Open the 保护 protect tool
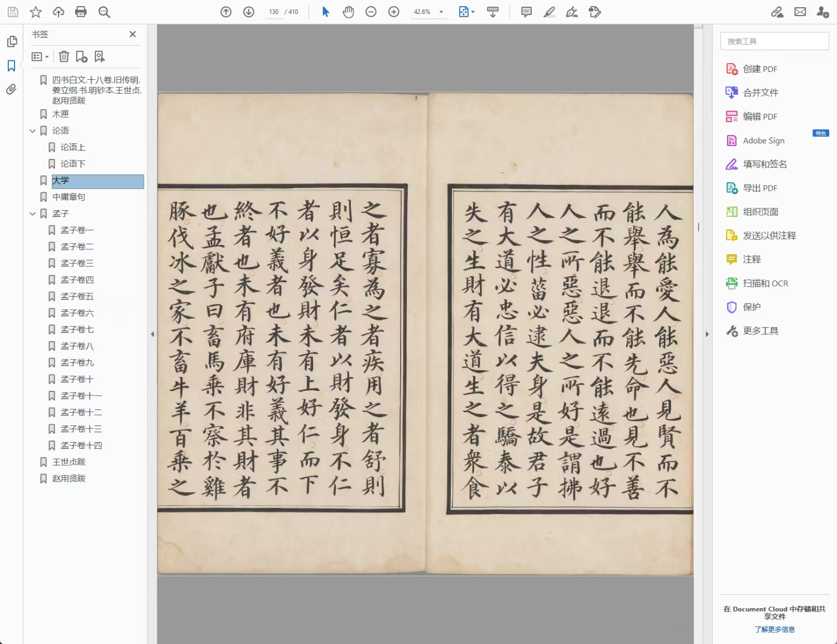The image size is (837, 644). pos(743,307)
